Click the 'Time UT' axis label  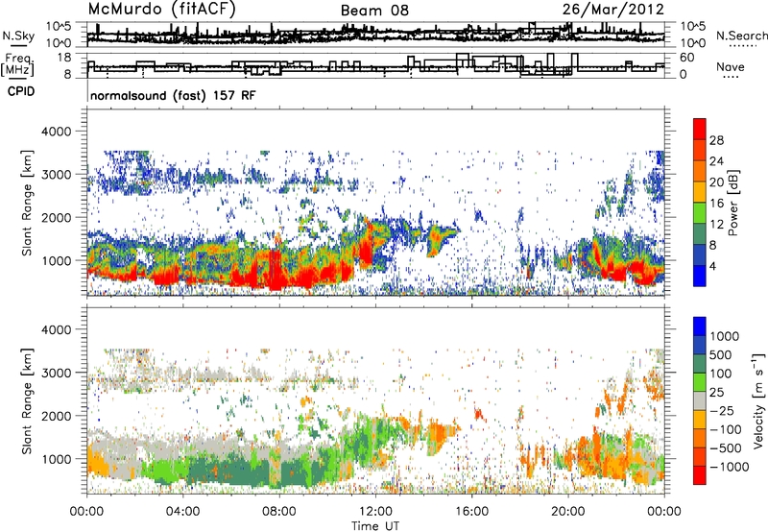(375, 526)
